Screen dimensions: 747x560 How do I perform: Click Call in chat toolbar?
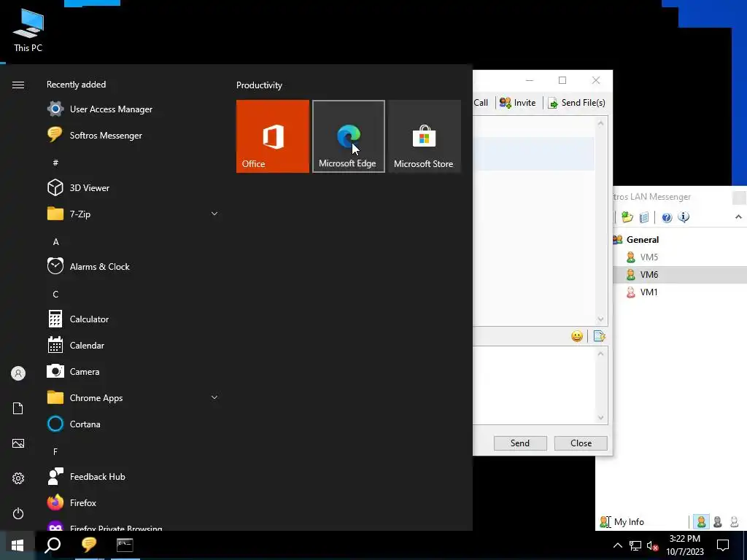481,102
